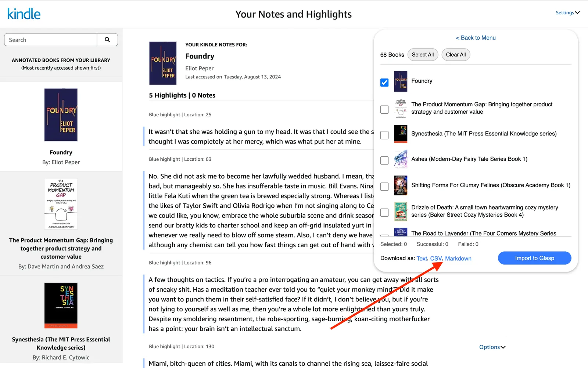Click 'Failed: 0' status text
588x368 pixels.
(x=468, y=244)
